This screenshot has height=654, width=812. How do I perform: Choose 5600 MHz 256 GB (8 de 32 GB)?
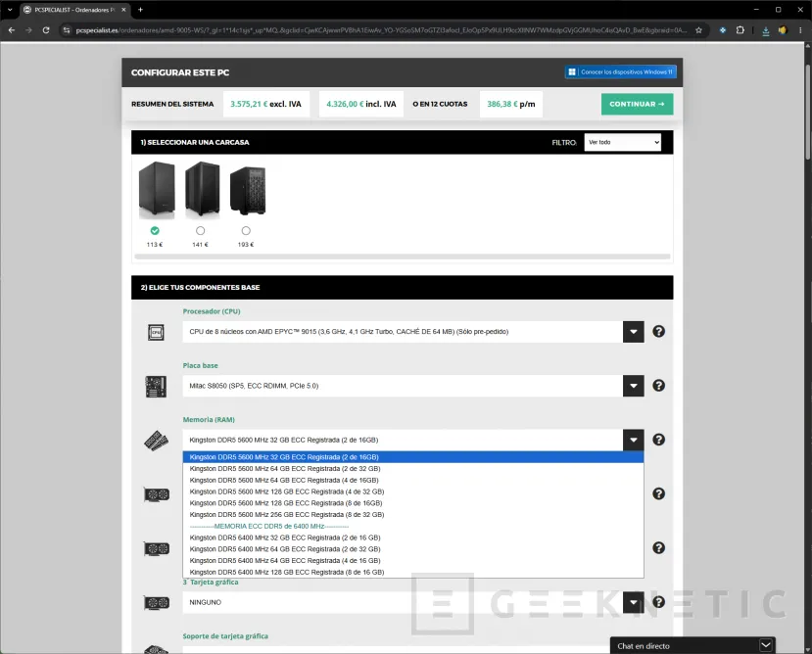(413, 515)
